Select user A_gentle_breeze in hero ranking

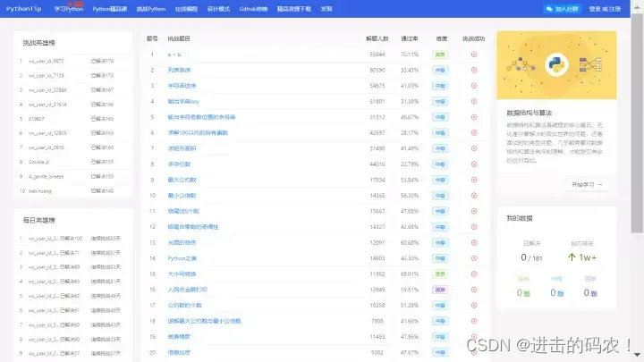tap(46, 176)
